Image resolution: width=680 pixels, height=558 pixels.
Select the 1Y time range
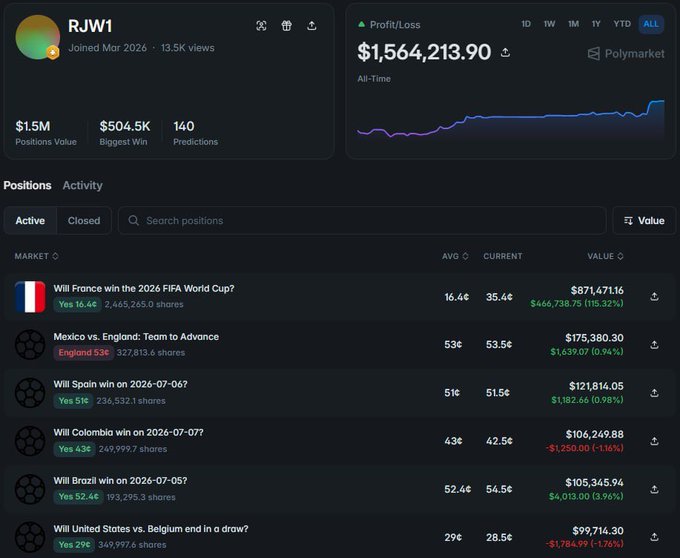click(x=596, y=24)
